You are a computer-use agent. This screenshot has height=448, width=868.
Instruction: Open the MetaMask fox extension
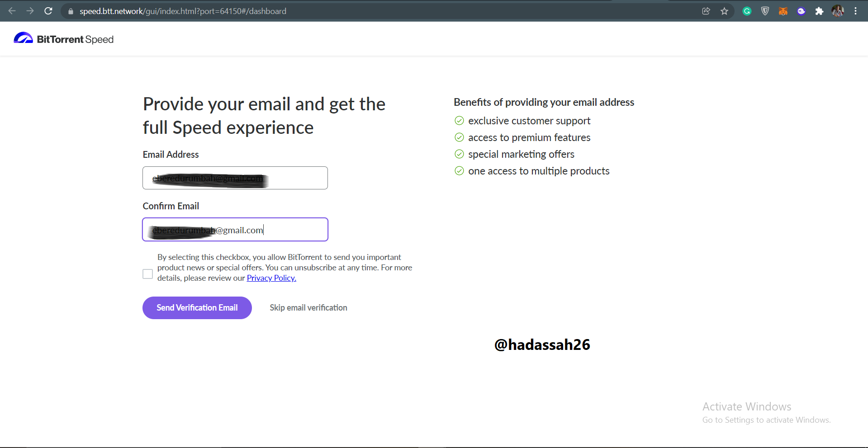pos(783,11)
